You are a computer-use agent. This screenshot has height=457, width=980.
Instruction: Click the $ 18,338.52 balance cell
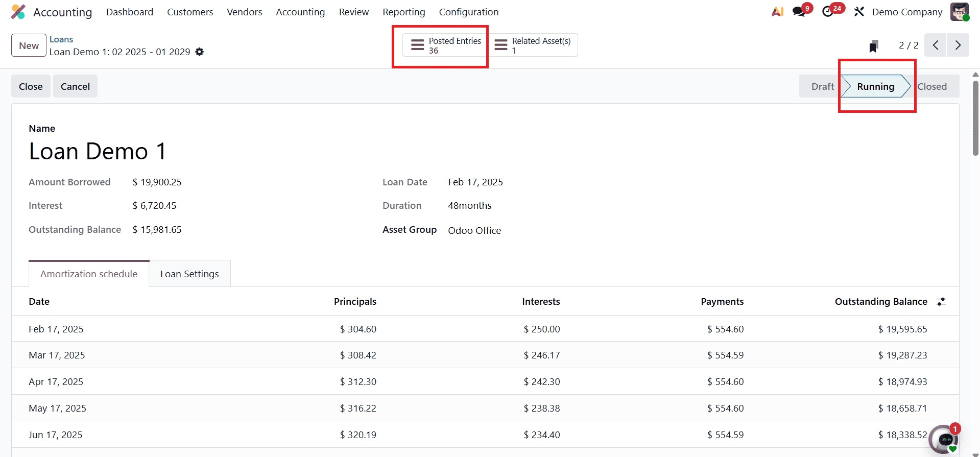click(902, 435)
